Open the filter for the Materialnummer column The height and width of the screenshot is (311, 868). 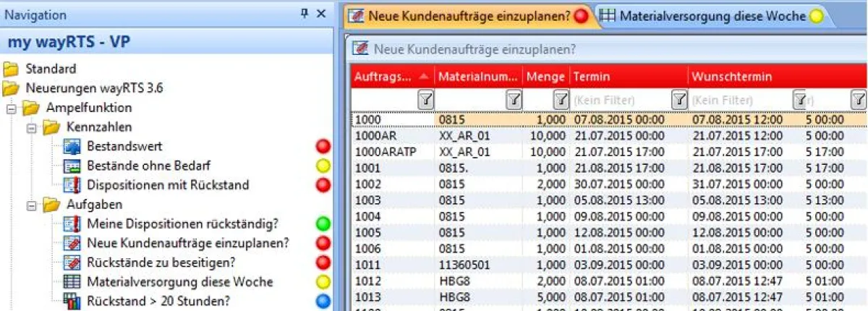click(x=513, y=100)
